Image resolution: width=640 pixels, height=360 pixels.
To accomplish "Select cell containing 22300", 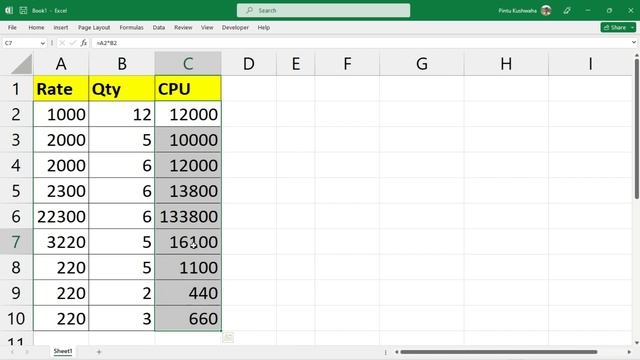I will [61, 216].
